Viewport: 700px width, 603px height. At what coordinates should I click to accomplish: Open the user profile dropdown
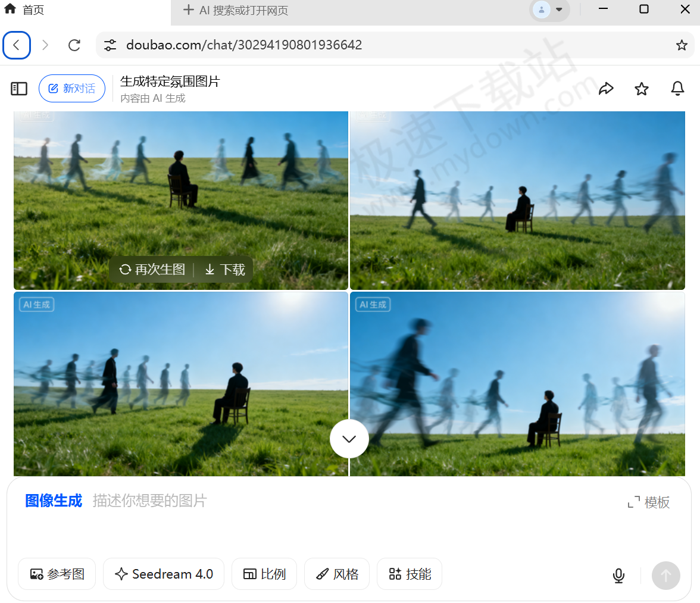tap(549, 10)
